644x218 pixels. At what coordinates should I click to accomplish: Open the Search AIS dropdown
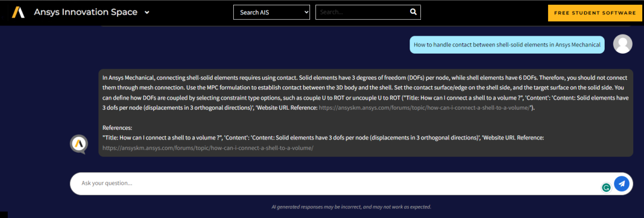tap(271, 13)
